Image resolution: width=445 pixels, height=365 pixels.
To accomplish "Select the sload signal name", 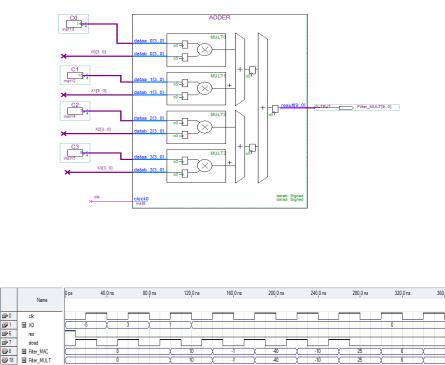I will click(33, 343).
